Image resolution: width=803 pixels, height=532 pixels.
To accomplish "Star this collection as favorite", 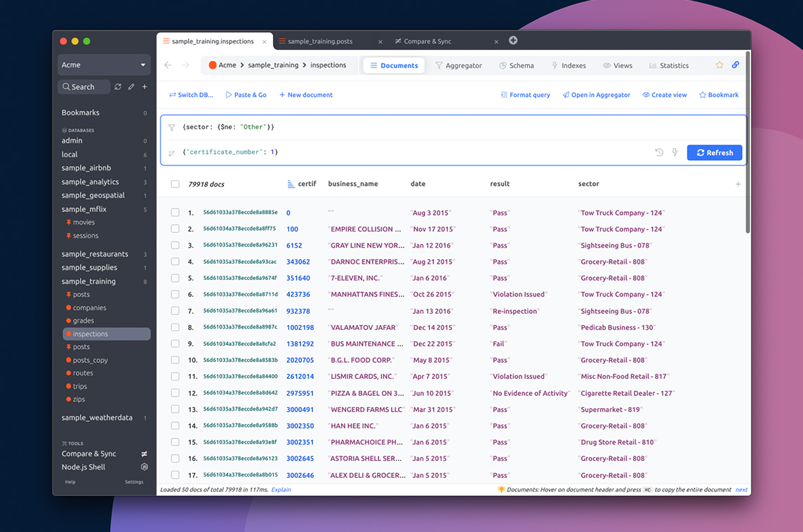I will click(x=719, y=65).
